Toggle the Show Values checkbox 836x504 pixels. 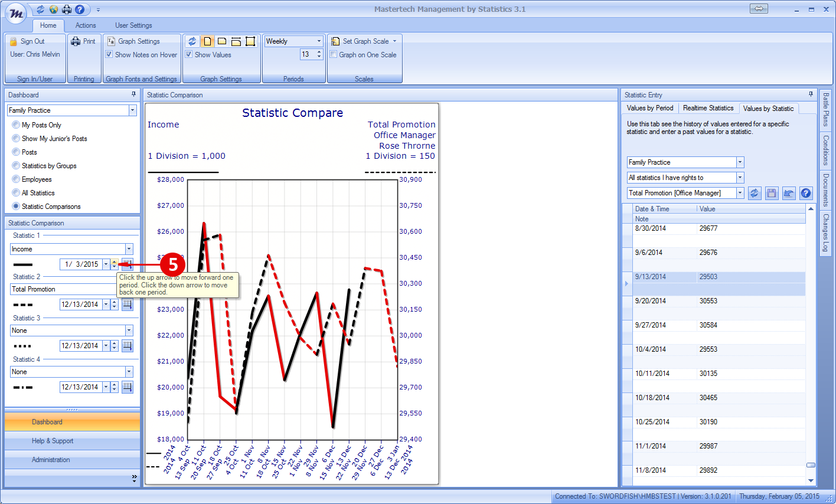(189, 54)
